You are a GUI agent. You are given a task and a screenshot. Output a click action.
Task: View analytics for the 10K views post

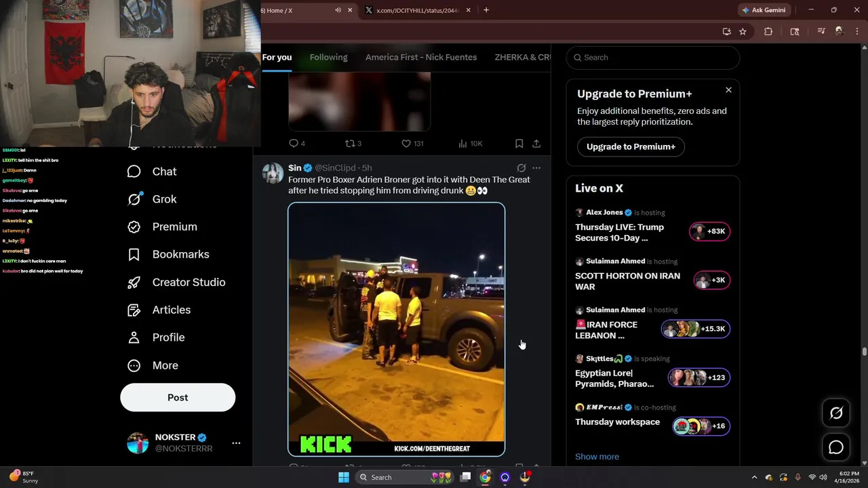(x=471, y=144)
